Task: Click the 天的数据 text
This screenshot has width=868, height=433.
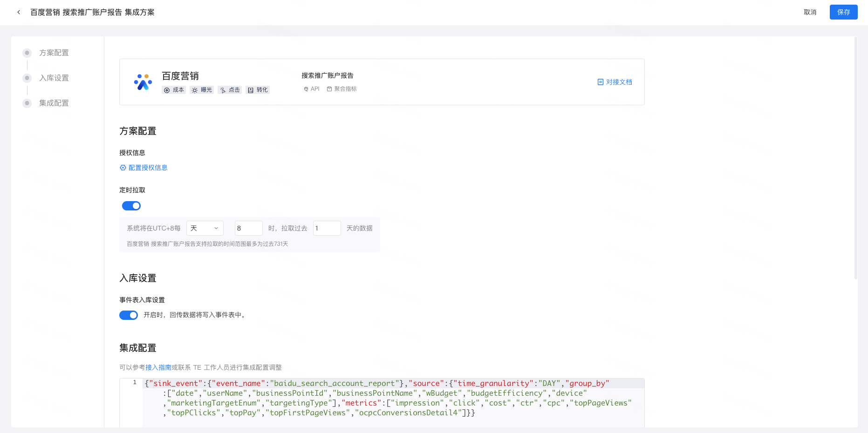Action: click(360, 228)
